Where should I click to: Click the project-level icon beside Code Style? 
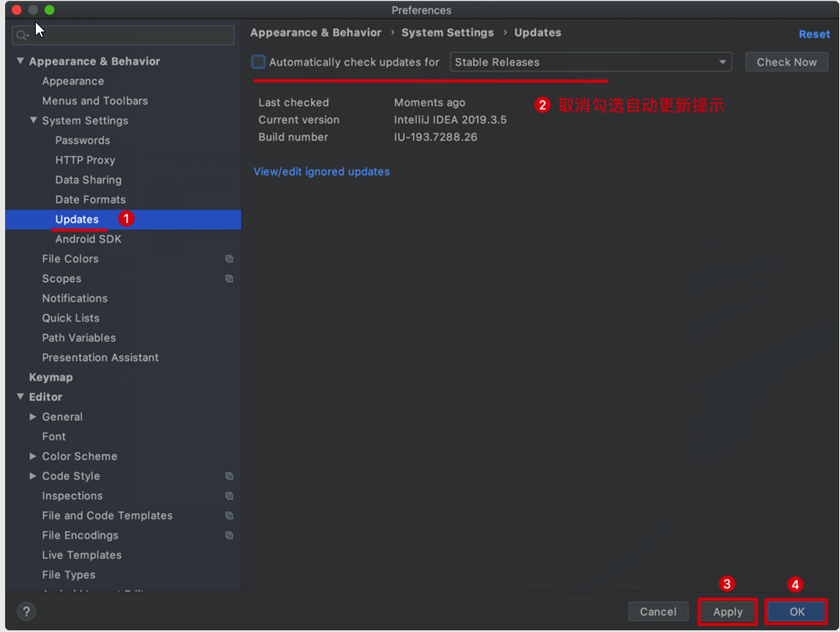[x=229, y=476]
